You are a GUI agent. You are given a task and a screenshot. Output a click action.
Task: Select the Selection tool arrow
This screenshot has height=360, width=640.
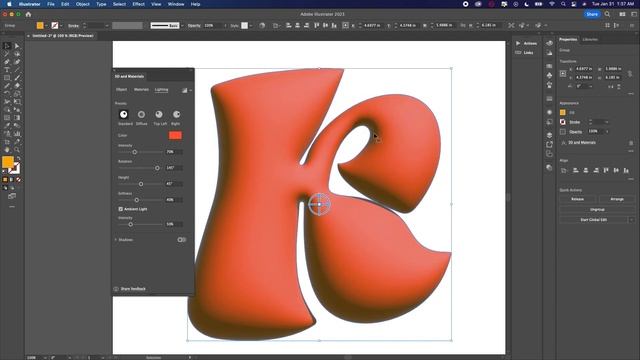tap(7, 46)
